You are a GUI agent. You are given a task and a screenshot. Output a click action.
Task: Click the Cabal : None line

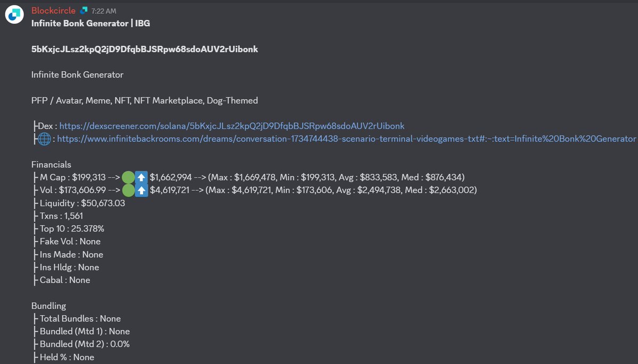61,280
